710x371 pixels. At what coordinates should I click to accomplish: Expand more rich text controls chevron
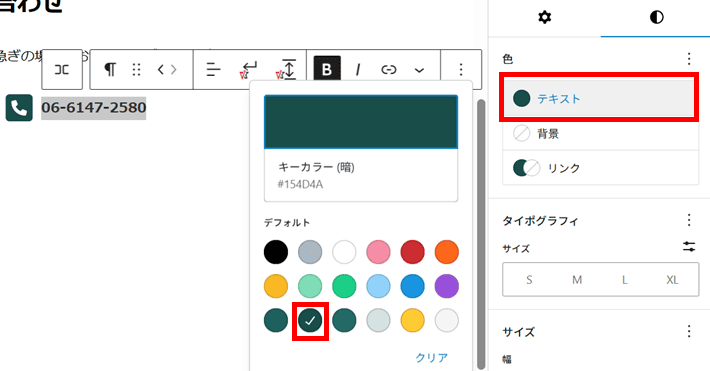pos(419,70)
